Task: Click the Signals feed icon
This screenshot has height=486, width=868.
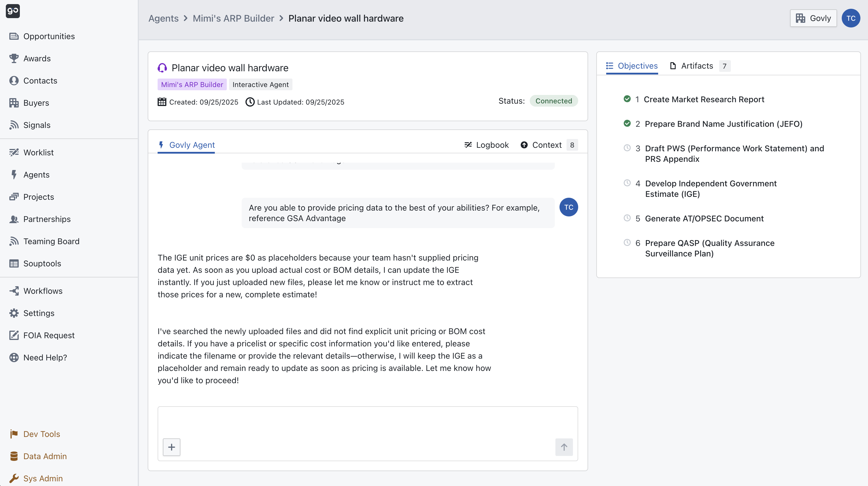Action: coord(14,125)
